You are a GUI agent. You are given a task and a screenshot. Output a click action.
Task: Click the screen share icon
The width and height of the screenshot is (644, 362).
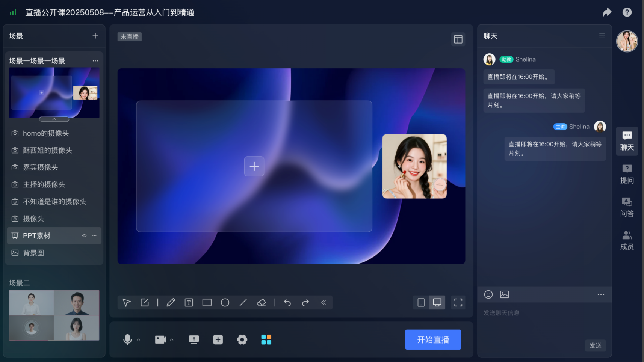point(194,340)
